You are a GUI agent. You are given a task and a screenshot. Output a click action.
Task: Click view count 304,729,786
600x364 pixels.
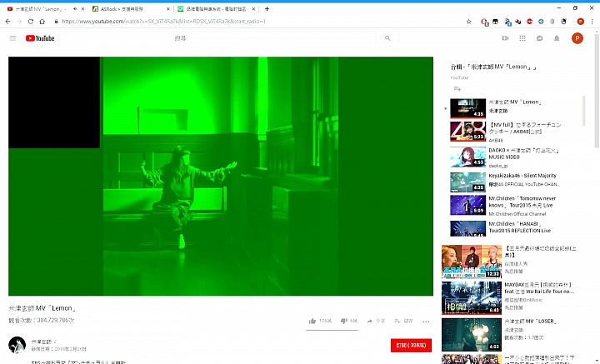coord(42,320)
